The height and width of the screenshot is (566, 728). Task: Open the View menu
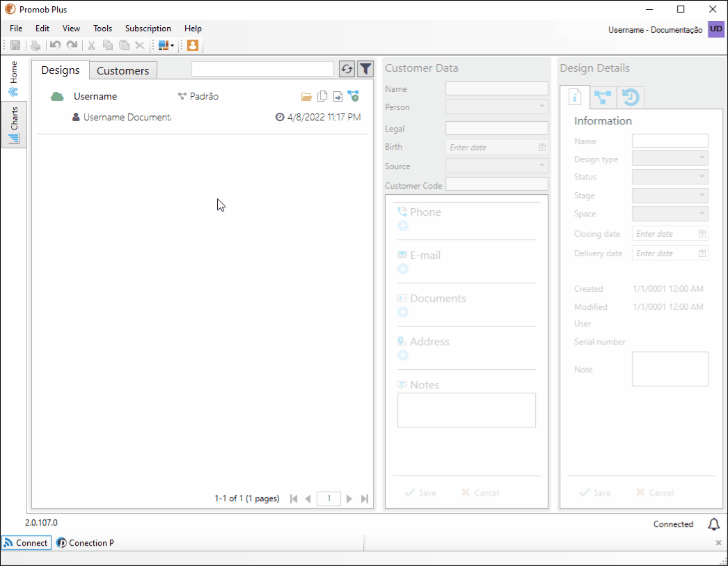pos(71,29)
